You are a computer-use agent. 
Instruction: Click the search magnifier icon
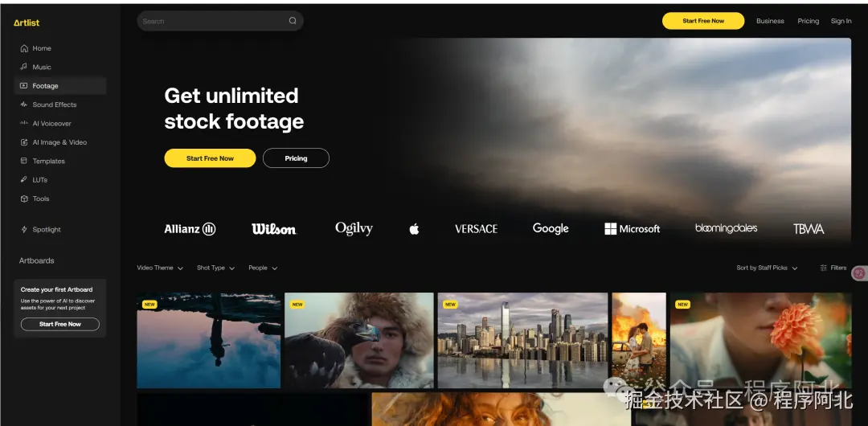(x=293, y=21)
